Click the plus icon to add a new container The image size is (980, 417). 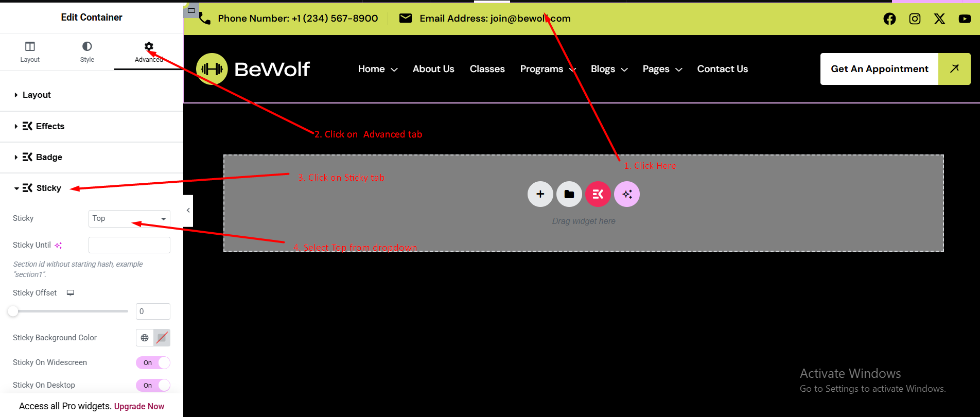(540, 194)
